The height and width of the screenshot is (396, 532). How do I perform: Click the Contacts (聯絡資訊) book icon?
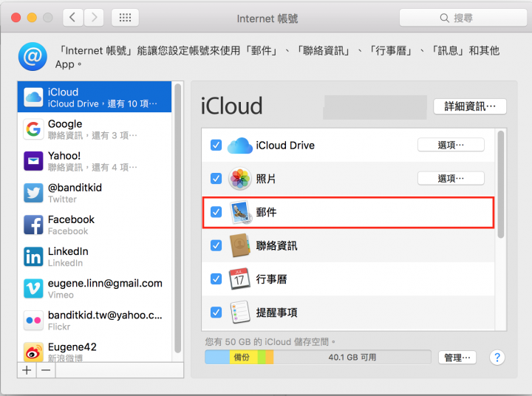[240, 245]
